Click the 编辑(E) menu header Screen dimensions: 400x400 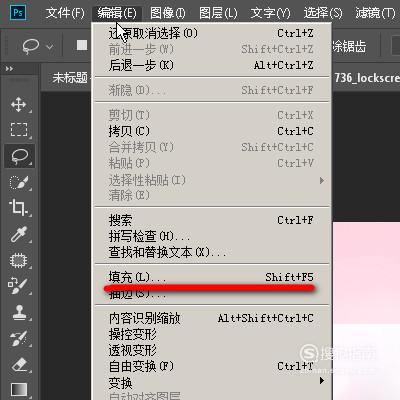(117, 13)
